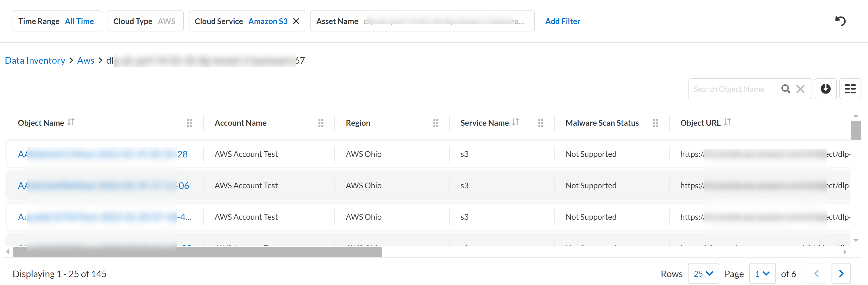Open the object link ending in 28
This screenshot has width=868, height=285.
click(103, 154)
